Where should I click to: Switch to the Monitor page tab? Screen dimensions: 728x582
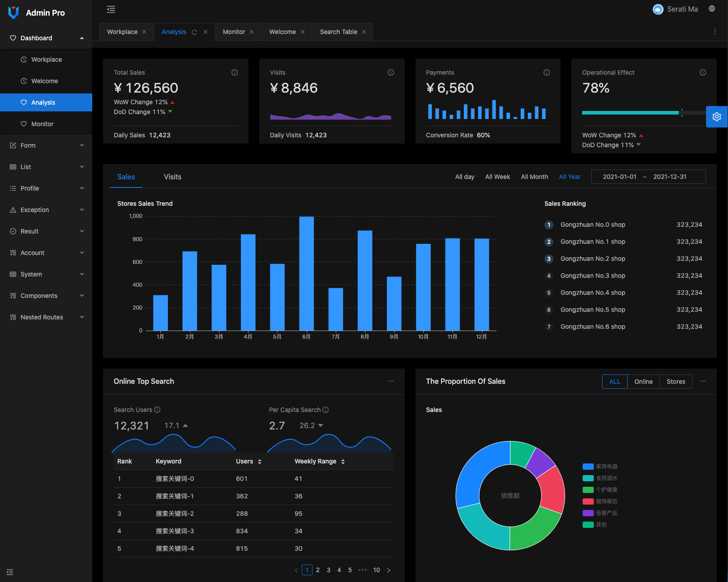tap(234, 32)
